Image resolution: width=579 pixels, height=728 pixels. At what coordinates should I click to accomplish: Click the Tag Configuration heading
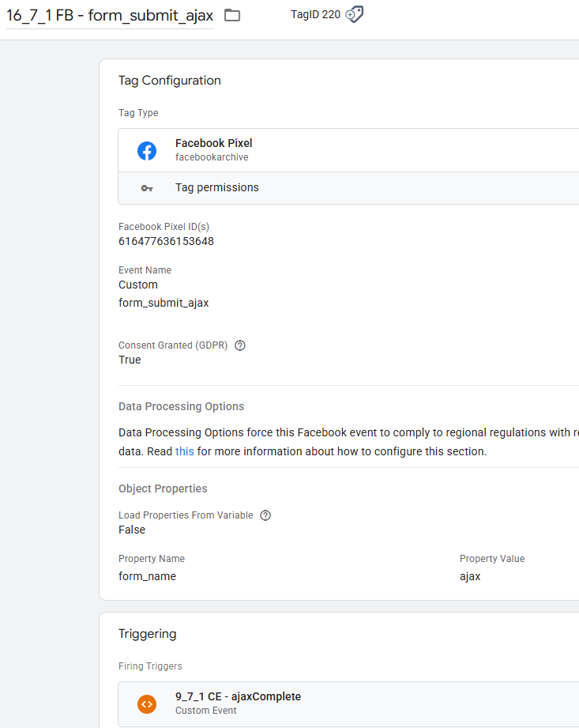pyautogui.click(x=170, y=81)
